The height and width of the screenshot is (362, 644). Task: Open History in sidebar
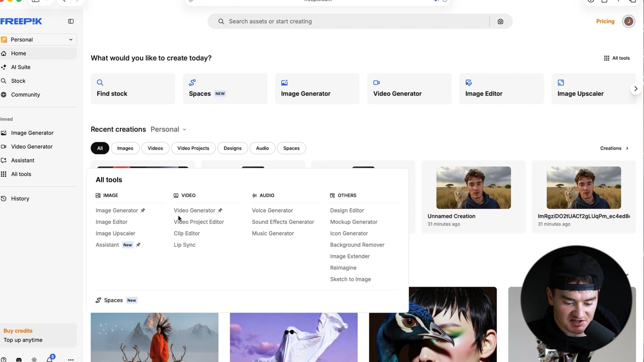click(x=38, y=199)
